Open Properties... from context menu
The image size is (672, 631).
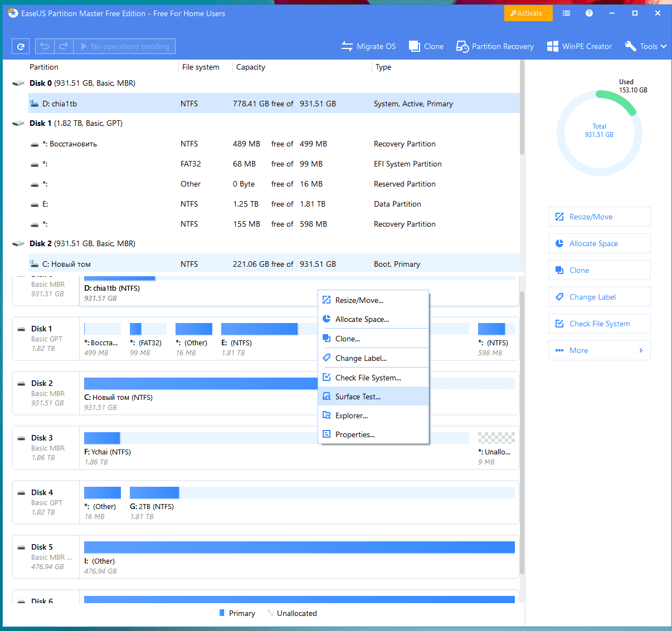click(373, 434)
